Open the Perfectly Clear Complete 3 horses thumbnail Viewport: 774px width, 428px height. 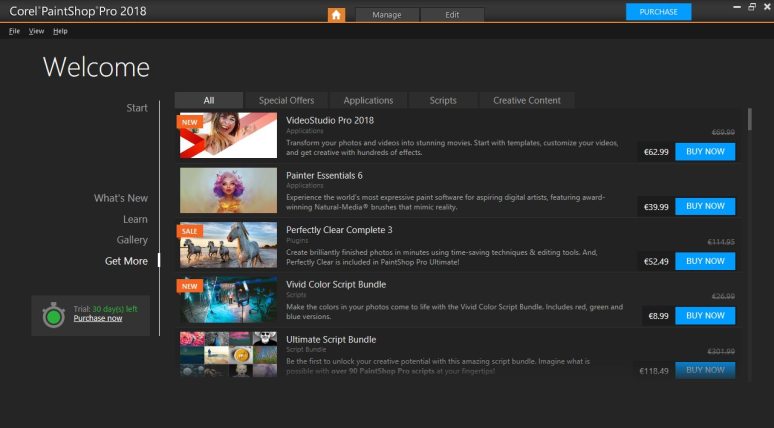coord(228,245)
